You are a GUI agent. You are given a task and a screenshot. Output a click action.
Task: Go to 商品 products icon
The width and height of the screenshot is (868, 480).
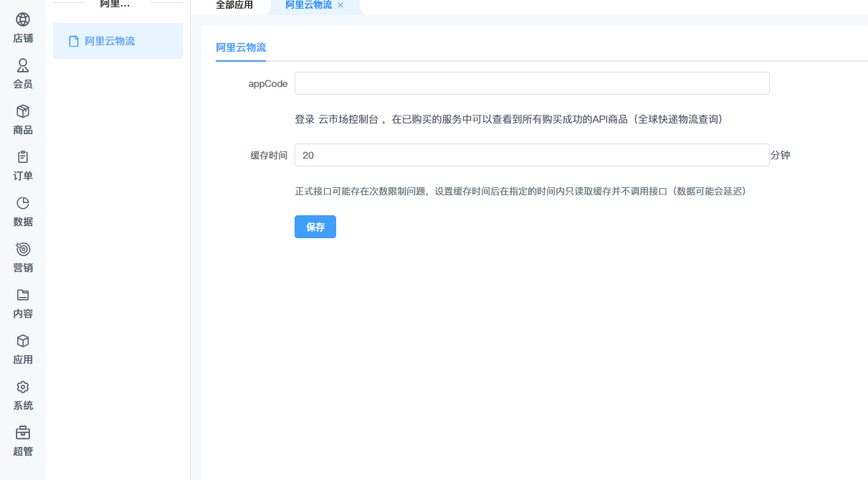tap(23, 111)
